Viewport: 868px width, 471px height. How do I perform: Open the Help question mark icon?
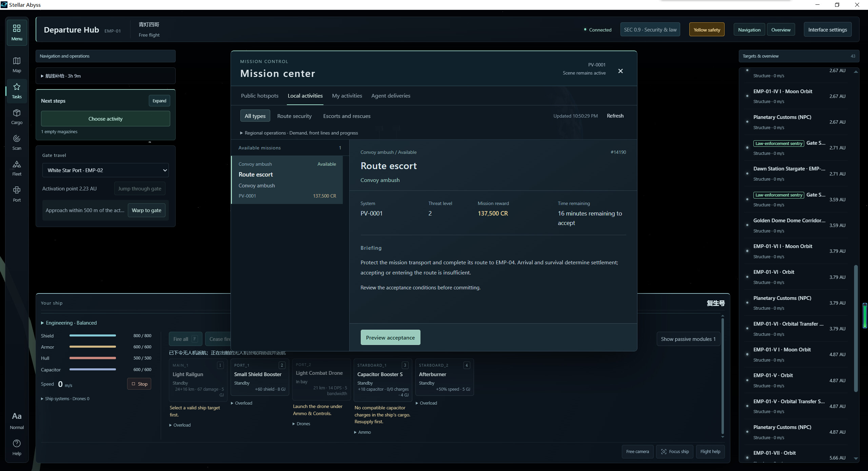click(17, 447)
